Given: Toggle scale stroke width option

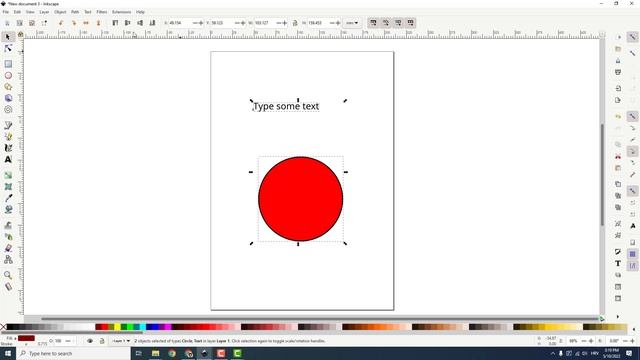Looking at the screenshot, I should pos(373,23).
